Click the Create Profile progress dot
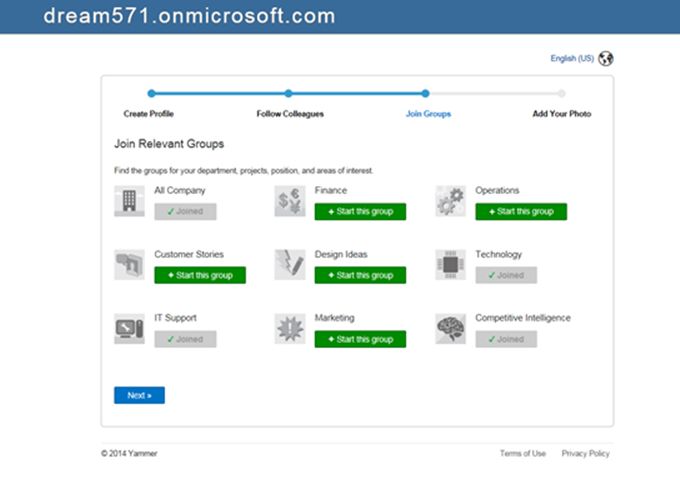This screenshot has height=503, width=680. [151, 93]
